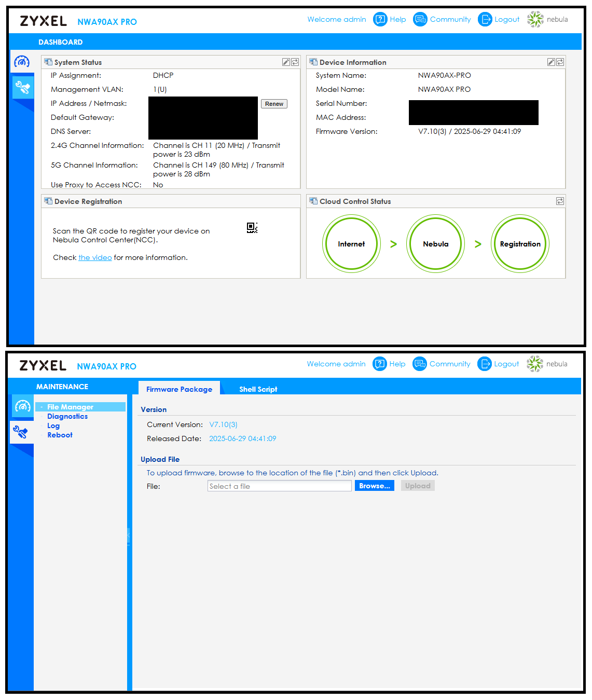Click the QR code in Device Registration
The image size is (592, 700).
click(252, 228)
